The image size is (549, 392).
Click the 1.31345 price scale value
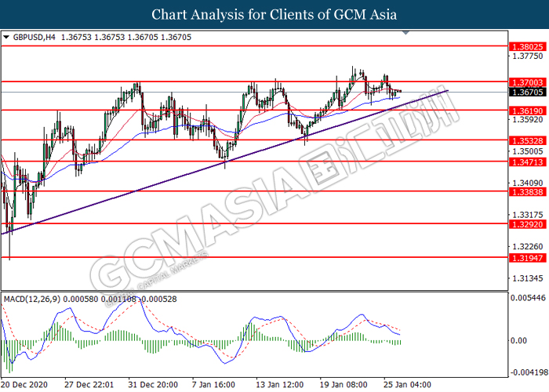(x=527, y=278)
